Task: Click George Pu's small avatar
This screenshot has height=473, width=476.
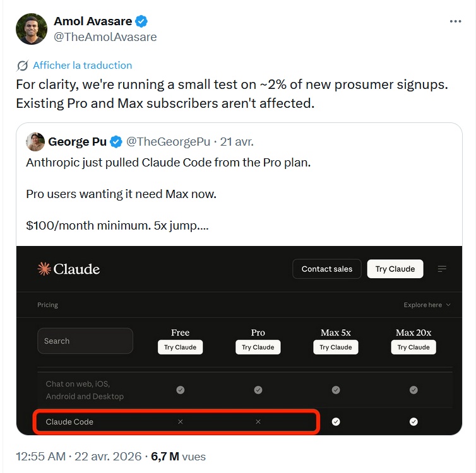Action: click(x=35, y=142)
